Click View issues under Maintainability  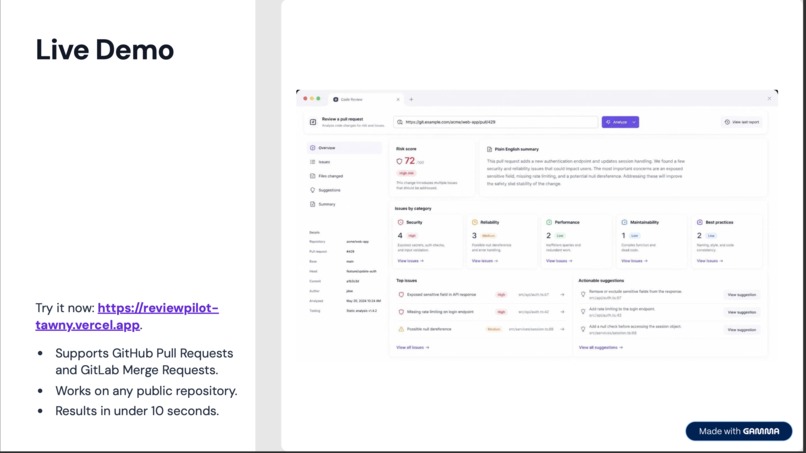pyautogui.click(x=634, y=261)
